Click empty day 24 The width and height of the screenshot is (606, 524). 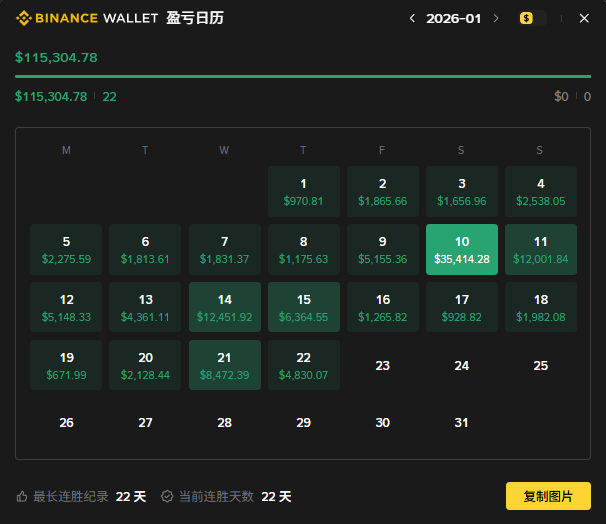[462, 365]
